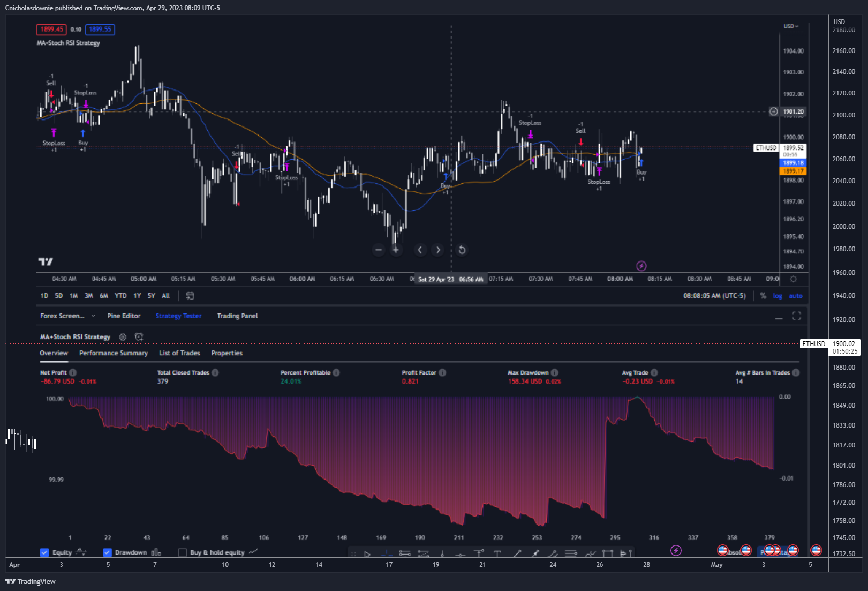This screenshot has width=868, height=591.
Task: Reset the chart view
Action: [x=462, y=250]
